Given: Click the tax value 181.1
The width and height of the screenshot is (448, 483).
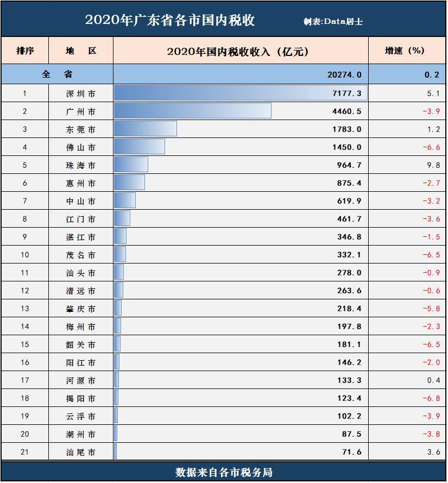Looking at the screenshot, I should coord(349,344).
